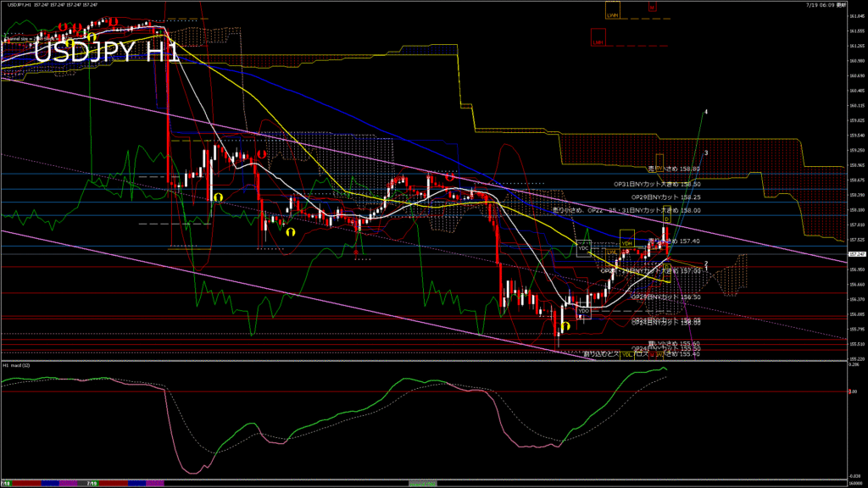Select the OP29日NYカット 156.50 label
Screen dimensions: 868x488
(666, 297)
